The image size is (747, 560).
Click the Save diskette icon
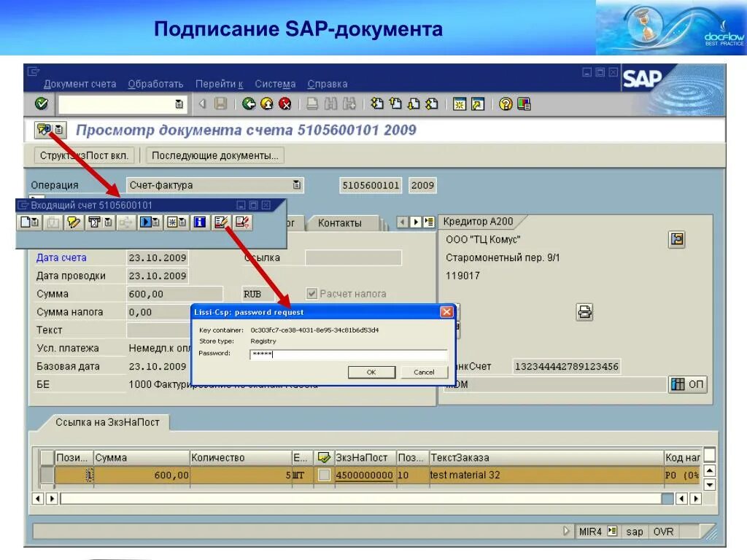[x=220, y=104]
